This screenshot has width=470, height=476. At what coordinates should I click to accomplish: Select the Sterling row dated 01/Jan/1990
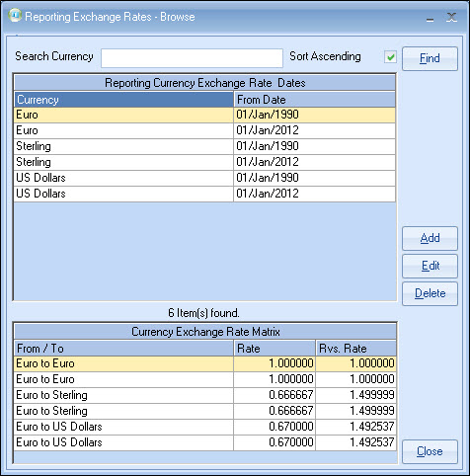click(204, 146)
